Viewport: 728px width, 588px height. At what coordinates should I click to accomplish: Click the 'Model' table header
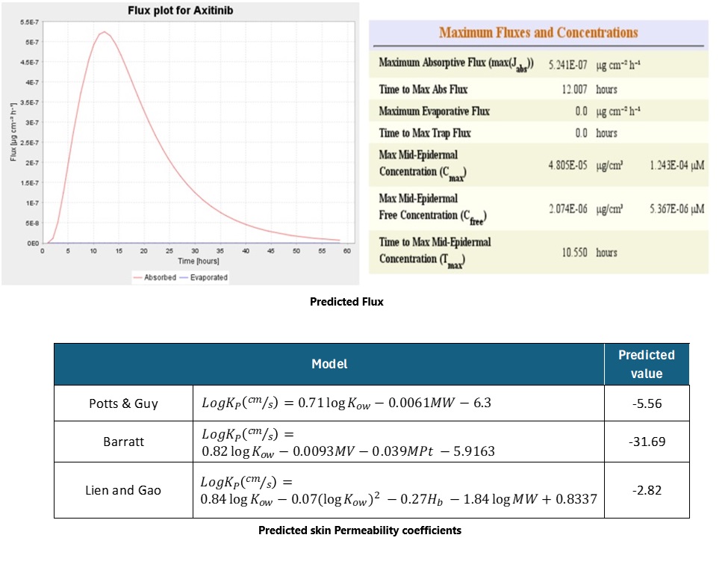pos(329,364)
